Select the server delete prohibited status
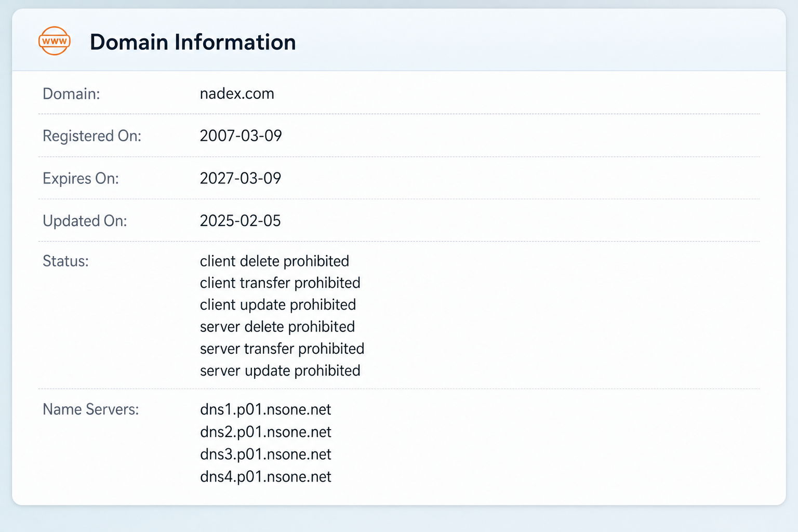This screenshot has width=798, height=532. (277, 326)
